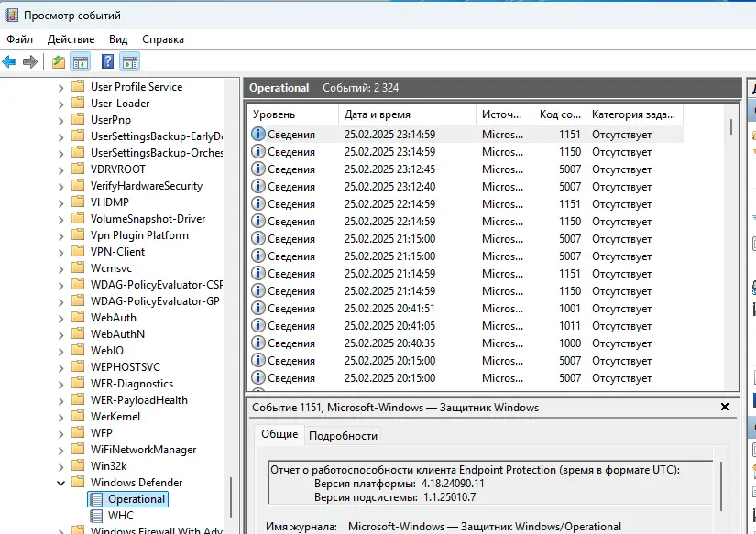Expand the VPN-Client node
The height and width of the screenshot is (534, 756).
pyautogui.click(x=60, y=253)
